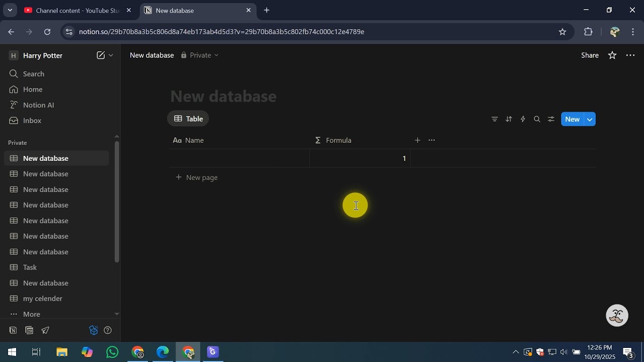This screenshot has width=644, height=362.
Task: Open Chrome extensions puzzle icon
Action: pyautogui.click(x=588, y=32)
